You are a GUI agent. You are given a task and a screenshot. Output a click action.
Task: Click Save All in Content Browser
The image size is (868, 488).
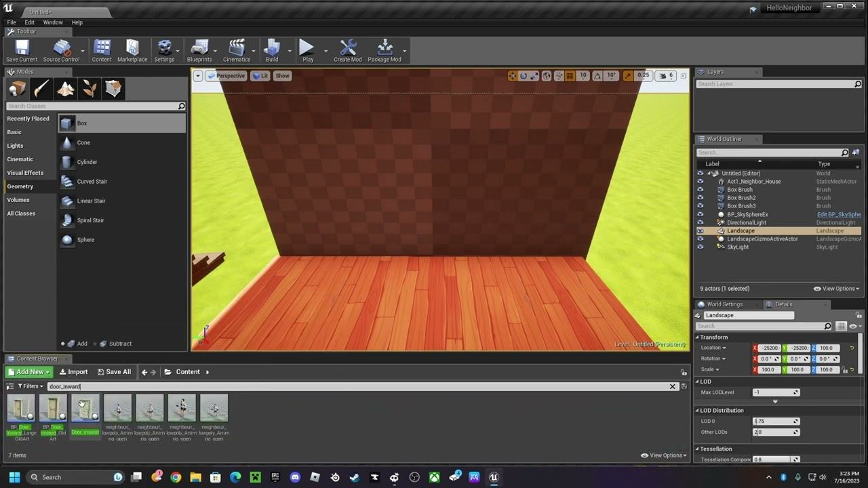click(114, 371)
